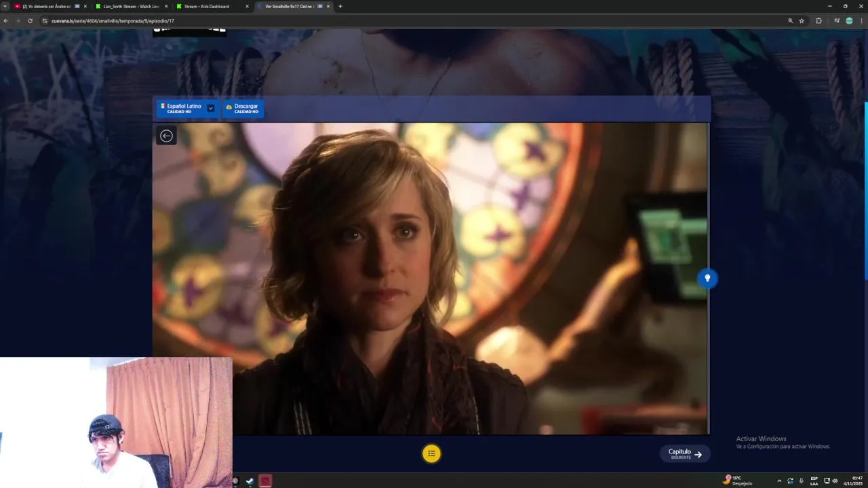
Task: Go to the next episode via Capítulo Siguiente
Action: pos(685,454)
